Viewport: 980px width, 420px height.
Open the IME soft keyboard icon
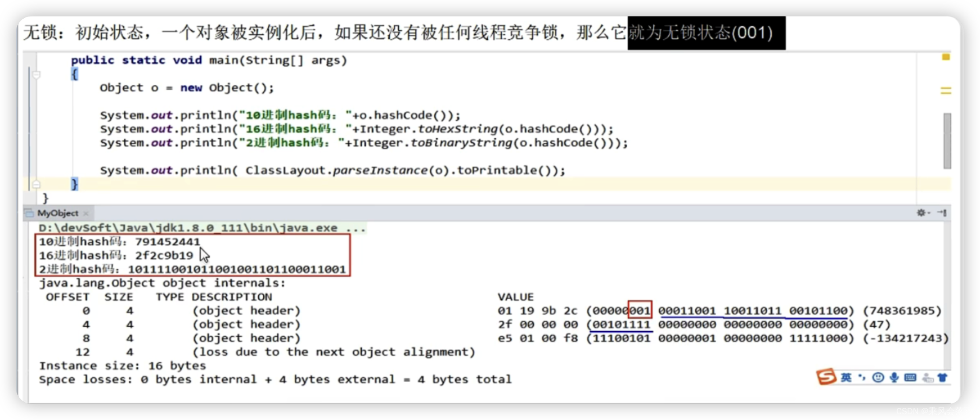coord(910,378)
